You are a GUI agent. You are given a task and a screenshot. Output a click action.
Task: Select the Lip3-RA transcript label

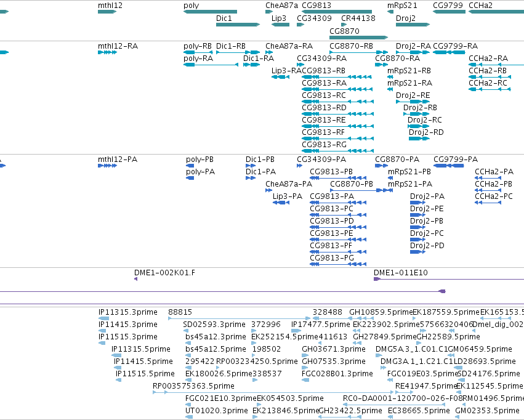286,71
